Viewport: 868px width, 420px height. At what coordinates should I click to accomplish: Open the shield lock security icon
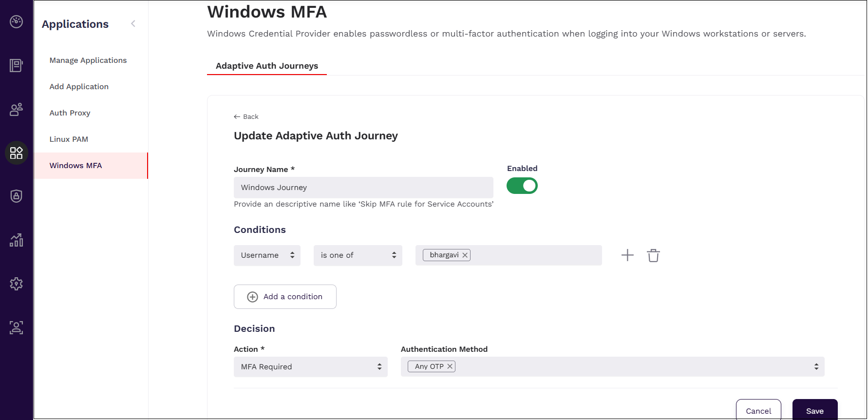(17, 196)
